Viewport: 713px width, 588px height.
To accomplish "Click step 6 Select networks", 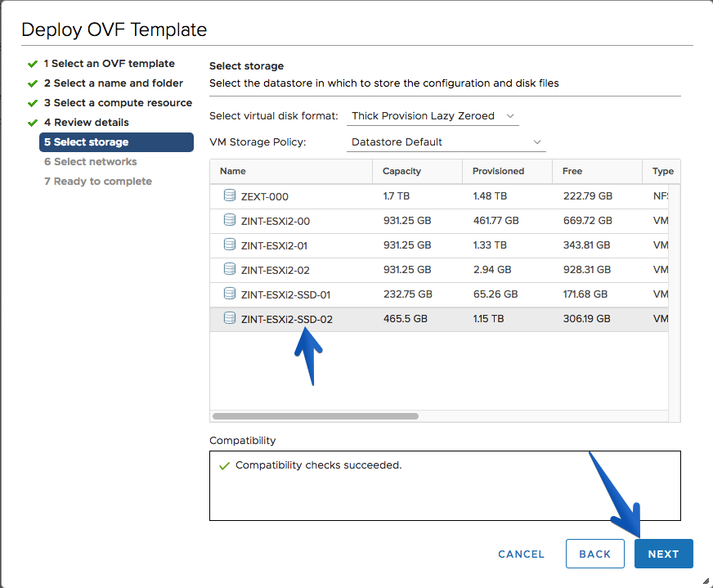I will click(x=91, y=161).
